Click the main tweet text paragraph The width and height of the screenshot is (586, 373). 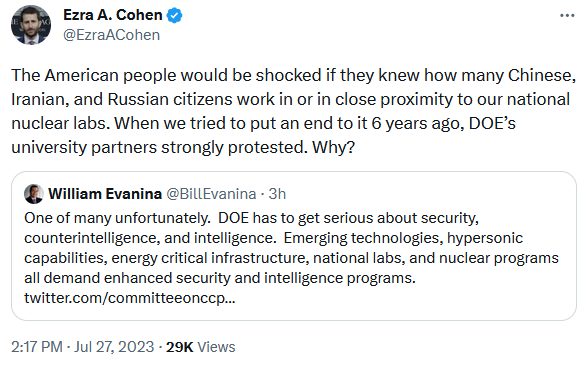pyautogui.click(x=293, y=111)
